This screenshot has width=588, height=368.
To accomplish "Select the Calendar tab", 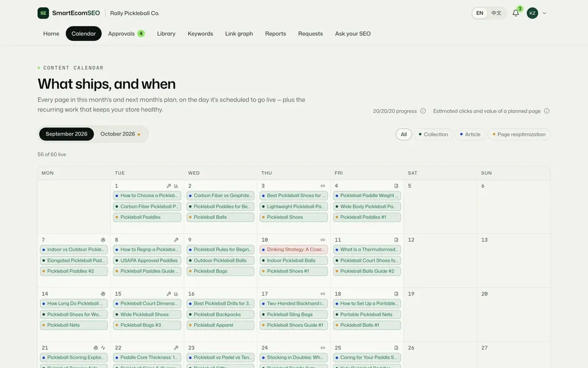I will (x=84, y=34).
